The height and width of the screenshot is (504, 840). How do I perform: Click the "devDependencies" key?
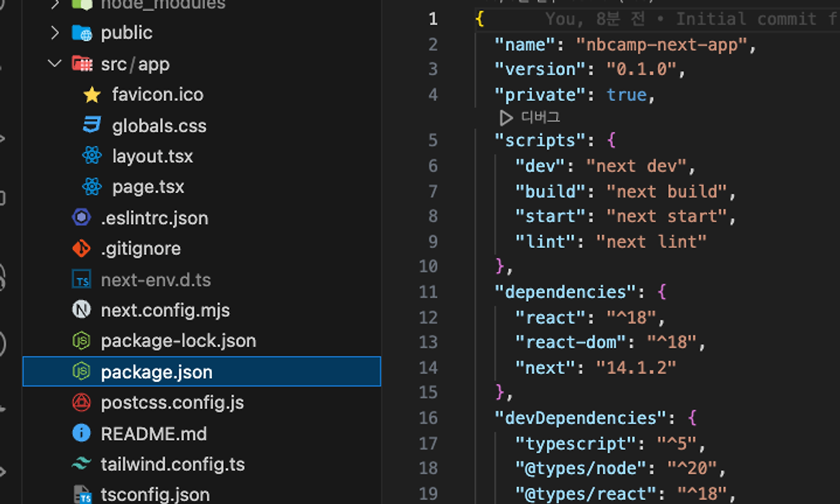(580, 418)
